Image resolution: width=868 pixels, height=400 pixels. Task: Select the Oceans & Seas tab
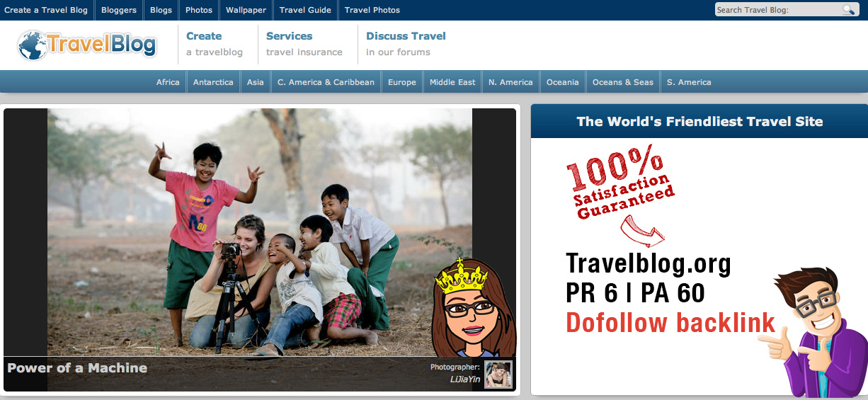pos(623,82)
